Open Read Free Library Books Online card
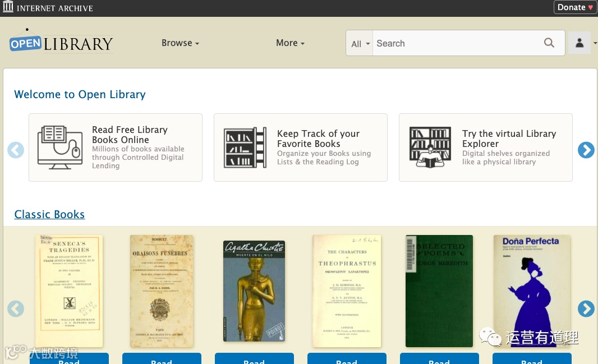This screenshot has height=364, width=598. click(116, 148)
